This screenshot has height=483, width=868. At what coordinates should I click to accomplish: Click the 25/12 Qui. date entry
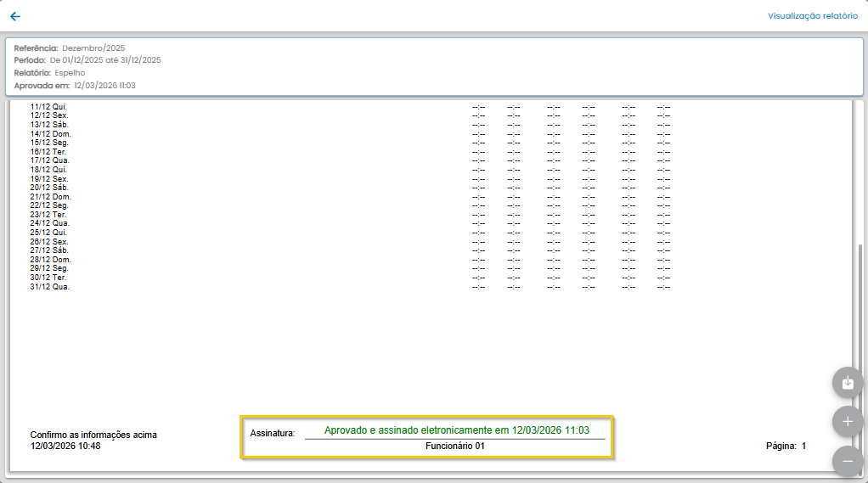49,233
